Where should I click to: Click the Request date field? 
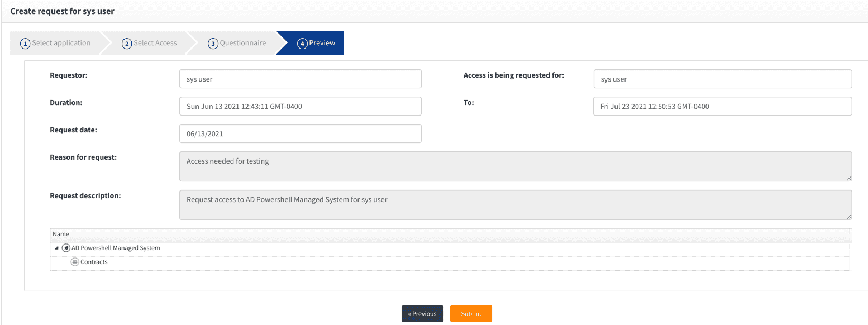tap(300, 134)
